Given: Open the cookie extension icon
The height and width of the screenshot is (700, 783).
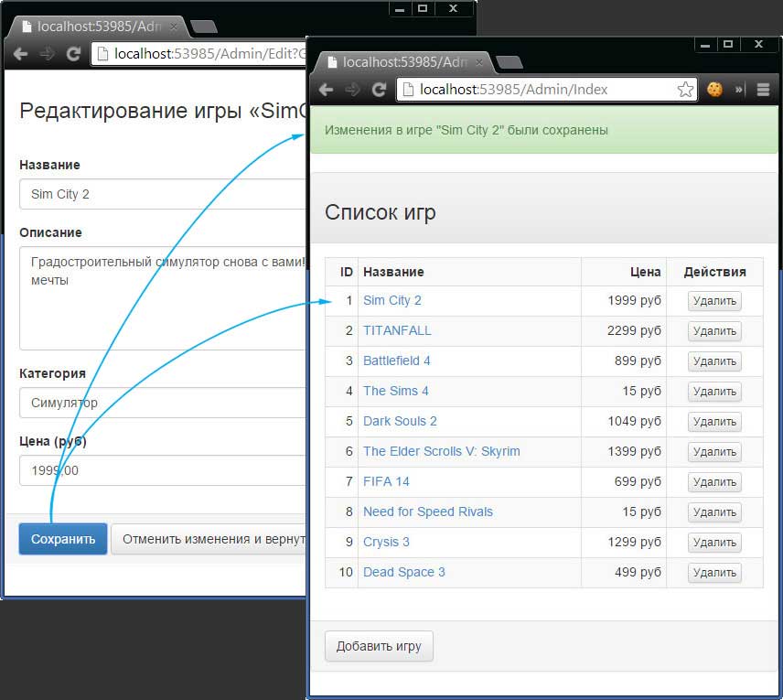Looking at the screenshot, I should point(714,90).
